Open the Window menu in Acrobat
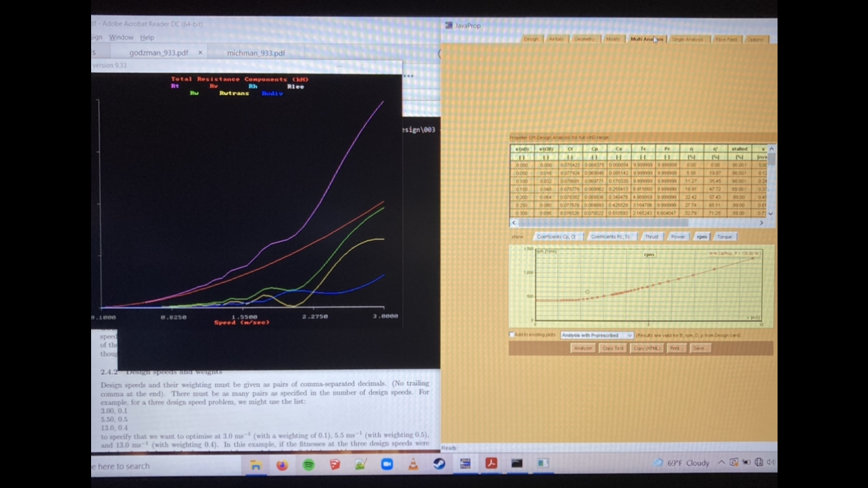The height and width of the screenshot is (488, 868). pos(121,37)
